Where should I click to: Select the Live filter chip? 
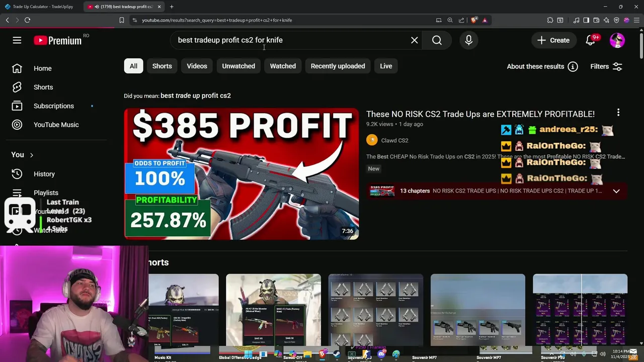coord(386,66)
